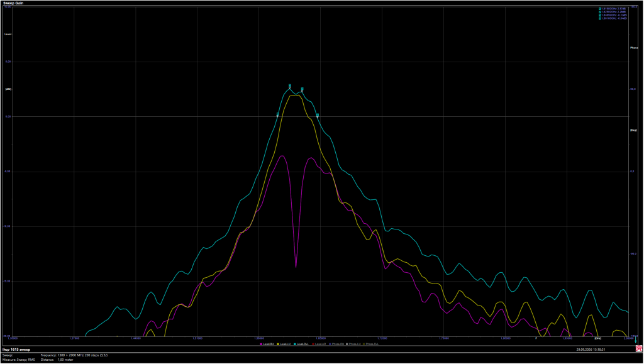Toggle the yellow Level-LH legend entry

(x=285, y=344)
